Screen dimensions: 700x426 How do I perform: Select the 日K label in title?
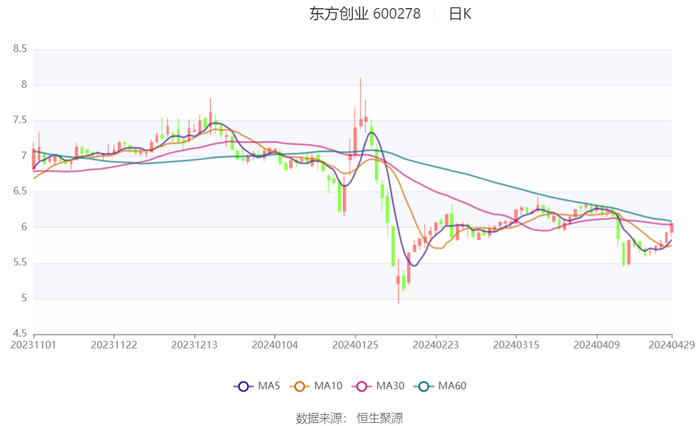460,14
